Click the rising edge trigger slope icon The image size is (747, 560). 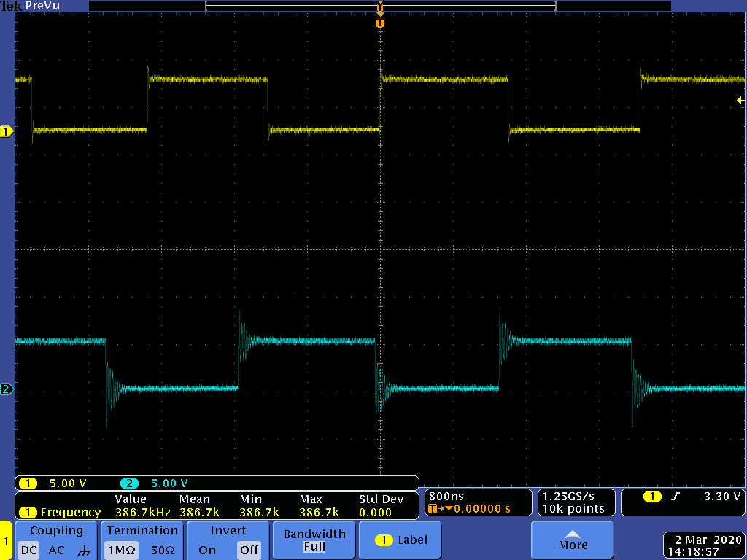[x=675, y=496]
